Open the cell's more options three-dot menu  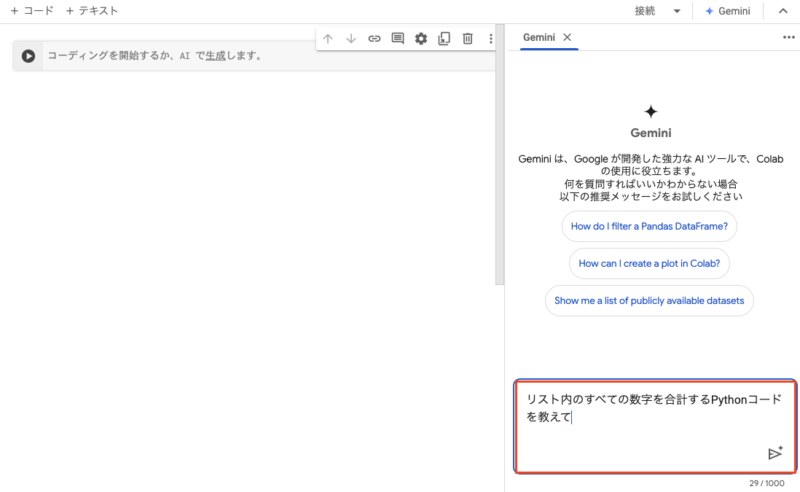[491, 38]
